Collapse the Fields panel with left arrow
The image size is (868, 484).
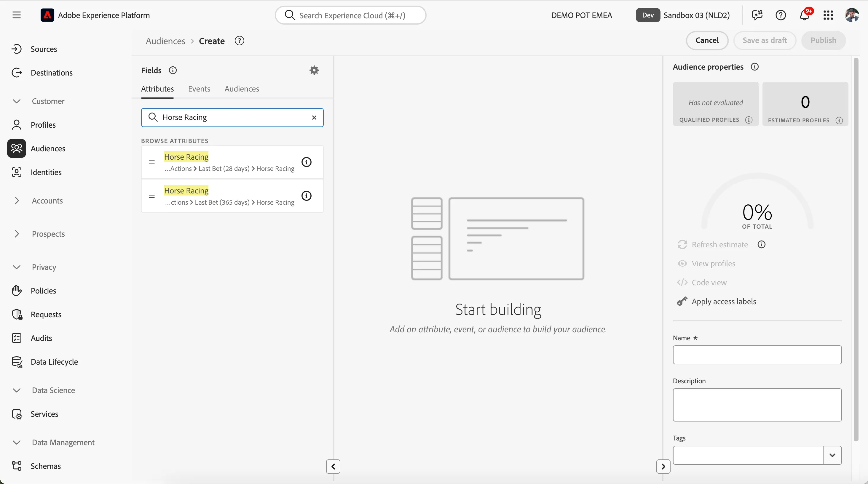[x=333, y=467]
